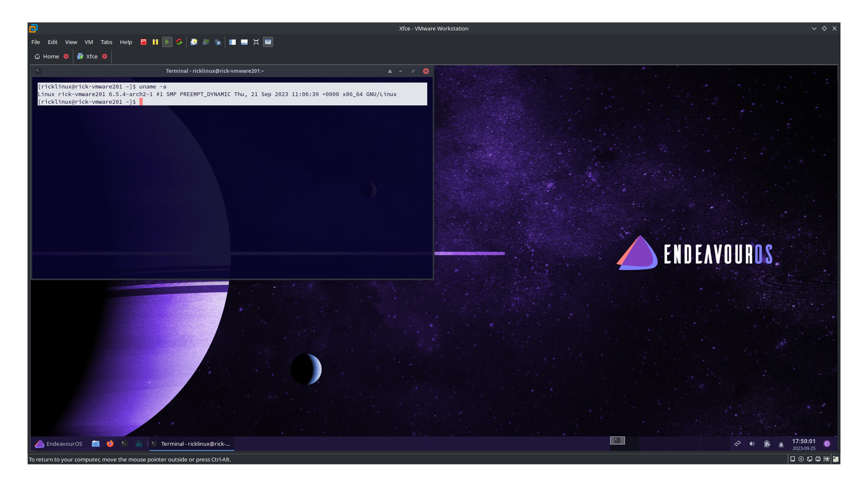Click the Revert to snapshot icon
Screen dimensions: 868x497
(206, 42)
